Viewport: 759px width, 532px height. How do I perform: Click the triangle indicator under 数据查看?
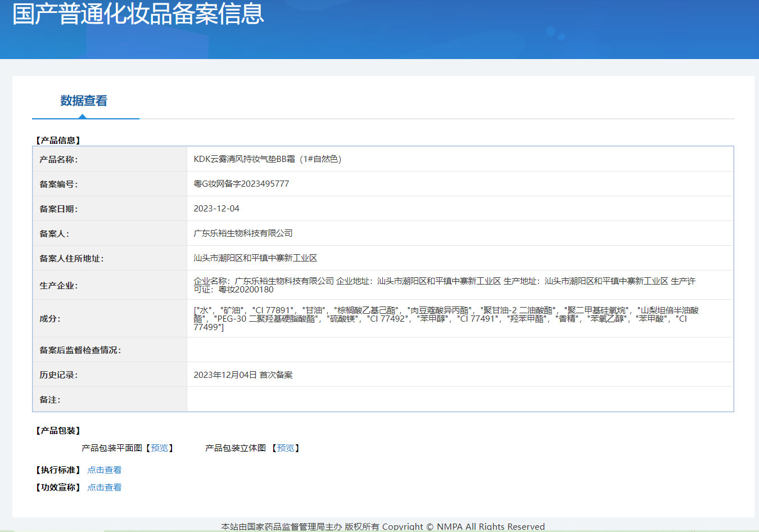[83, 116]
